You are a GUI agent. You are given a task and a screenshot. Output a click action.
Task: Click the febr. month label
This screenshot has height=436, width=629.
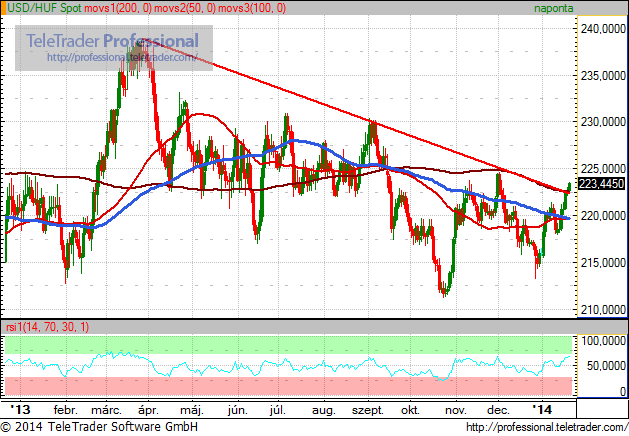pos(65,410)
